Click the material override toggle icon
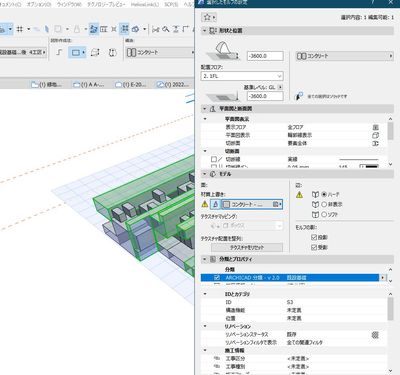Viewport: 400px width, 375px height. point(215,204)
